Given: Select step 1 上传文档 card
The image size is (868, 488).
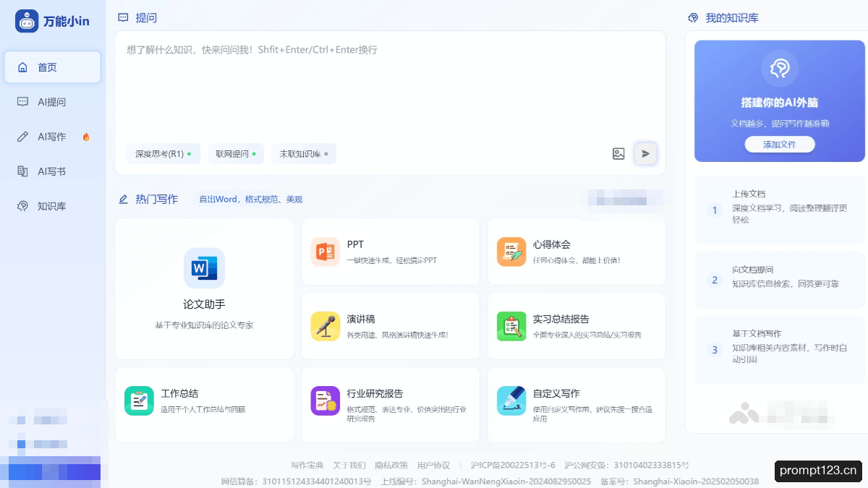Looking at the screenshot, I should 780,210.
